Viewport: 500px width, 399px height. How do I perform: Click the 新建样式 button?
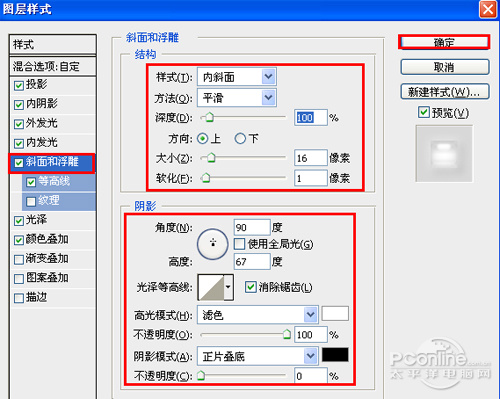coord(445,92)
